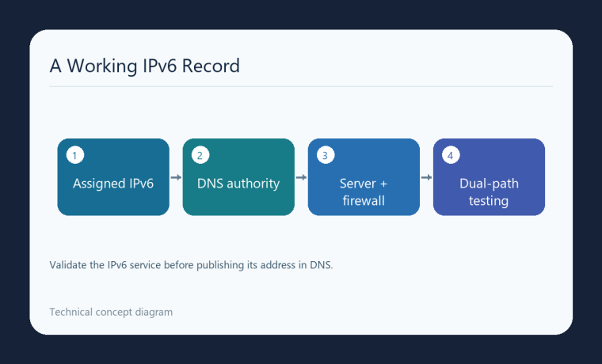Image resolution: width=602 pixels, height=364 pixels.
Task: Click step number 3 badge
Action: [x=326, y=155]
